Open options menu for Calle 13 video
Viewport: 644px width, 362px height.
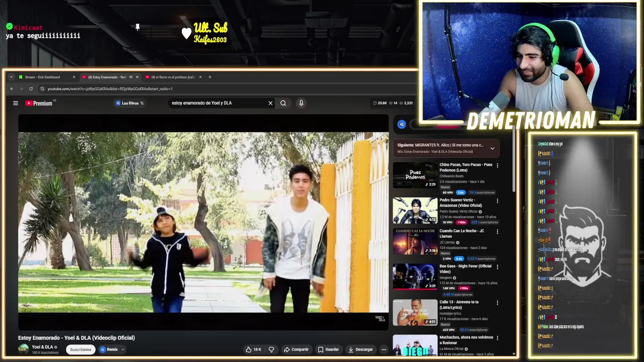click(x=498, y=303)
